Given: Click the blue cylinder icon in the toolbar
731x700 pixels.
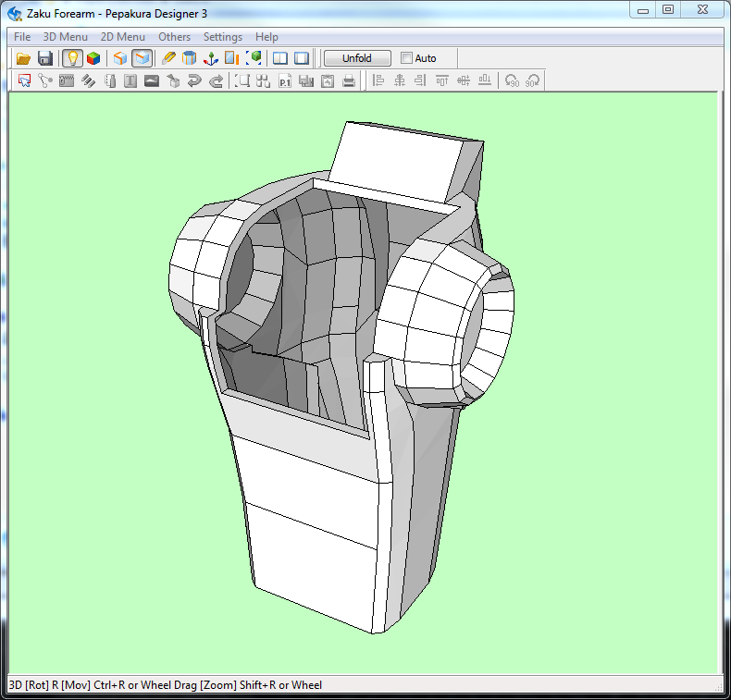Looking at the screenshot, I should coord(190,58).
